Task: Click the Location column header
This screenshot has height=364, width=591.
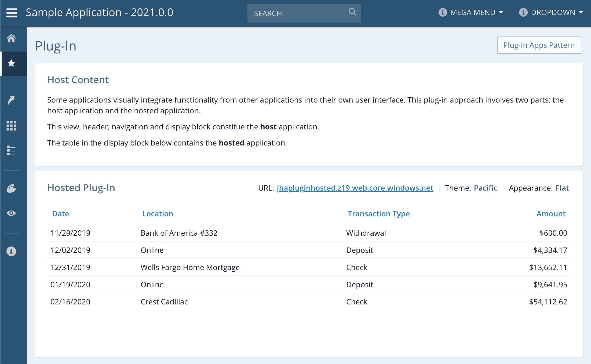Action: [158, 214]
